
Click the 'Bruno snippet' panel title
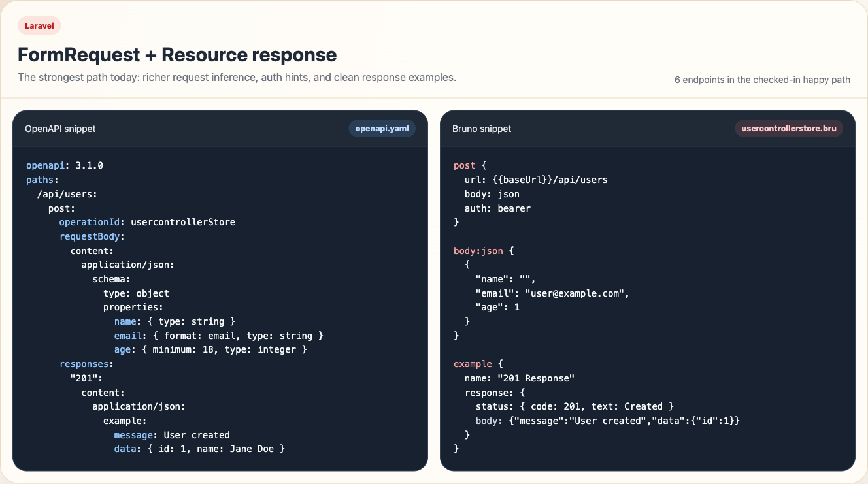482,129
